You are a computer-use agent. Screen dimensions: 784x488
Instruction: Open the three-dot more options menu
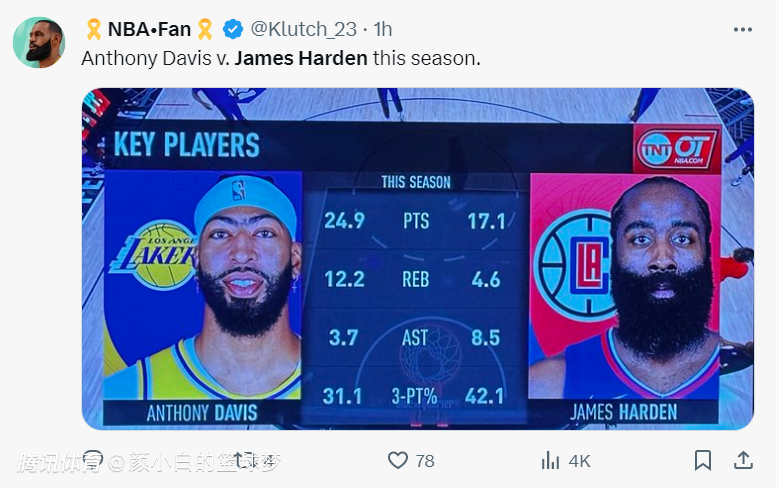(742, 30)
